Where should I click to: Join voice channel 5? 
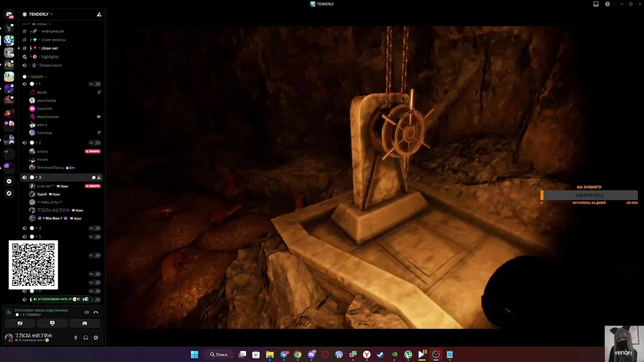(x=61, y=237)
